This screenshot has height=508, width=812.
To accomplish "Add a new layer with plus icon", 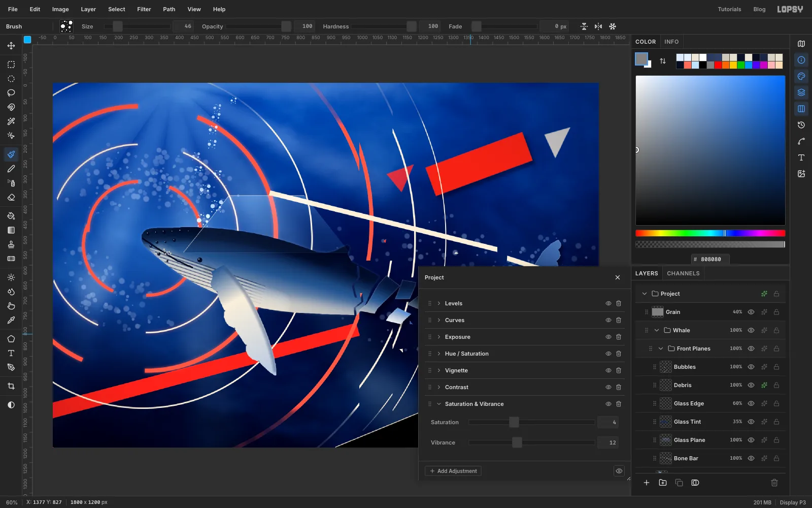I will click(647, 483).
